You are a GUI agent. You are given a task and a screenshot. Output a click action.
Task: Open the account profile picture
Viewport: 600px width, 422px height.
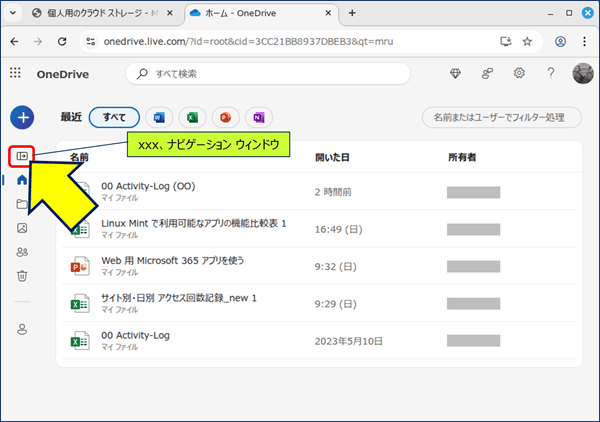click(x=583, y=73)
